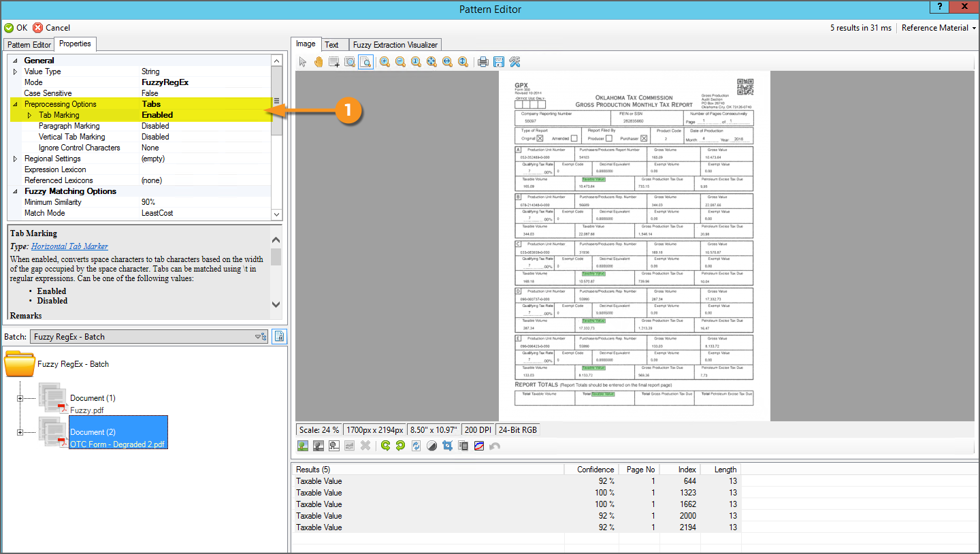Expand the Document (1) tree node
This screenshot has width=980, height=554.
point(20,398)
